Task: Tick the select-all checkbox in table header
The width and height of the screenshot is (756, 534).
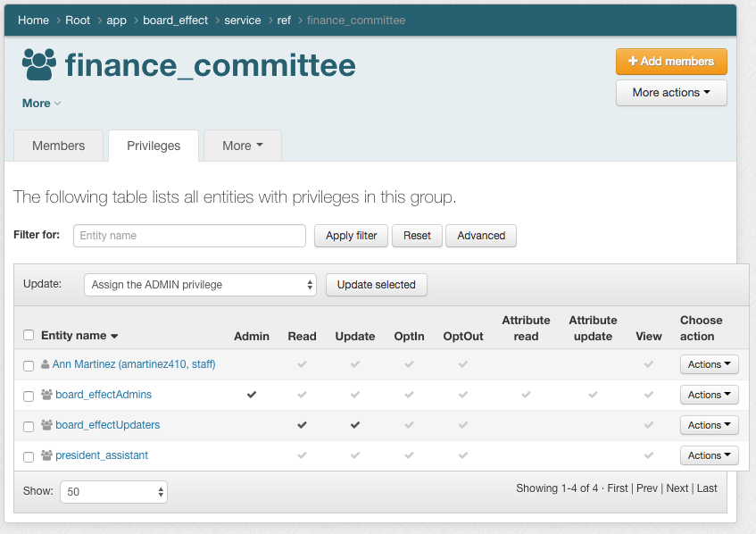Action: 29,335
